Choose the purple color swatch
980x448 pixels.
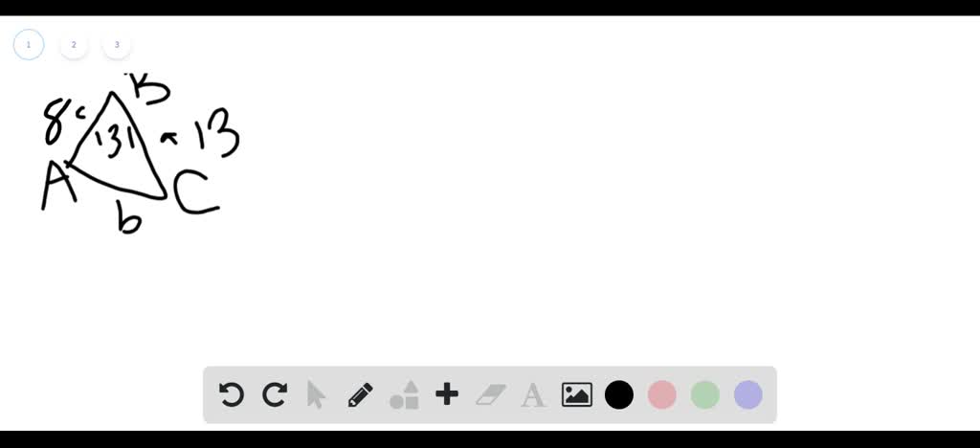point(748,395)
